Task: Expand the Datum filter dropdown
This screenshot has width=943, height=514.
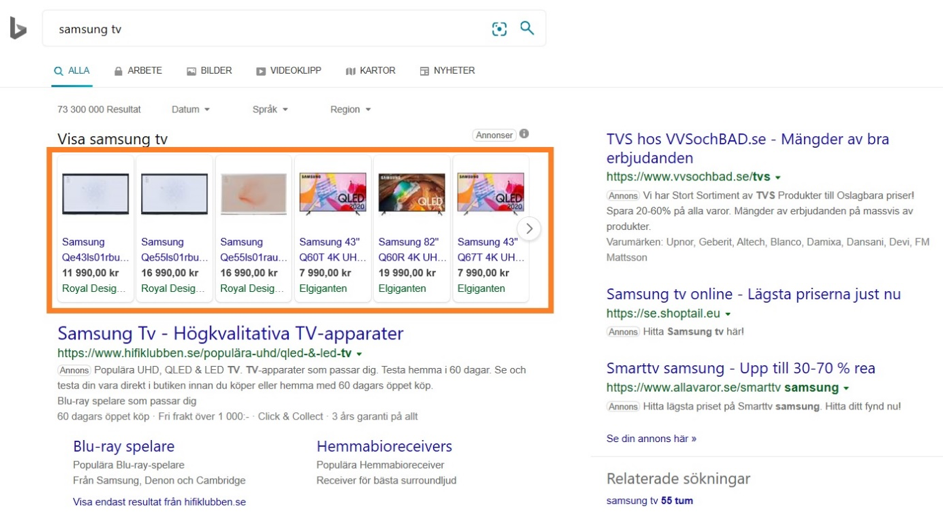Action: [191, 109]
